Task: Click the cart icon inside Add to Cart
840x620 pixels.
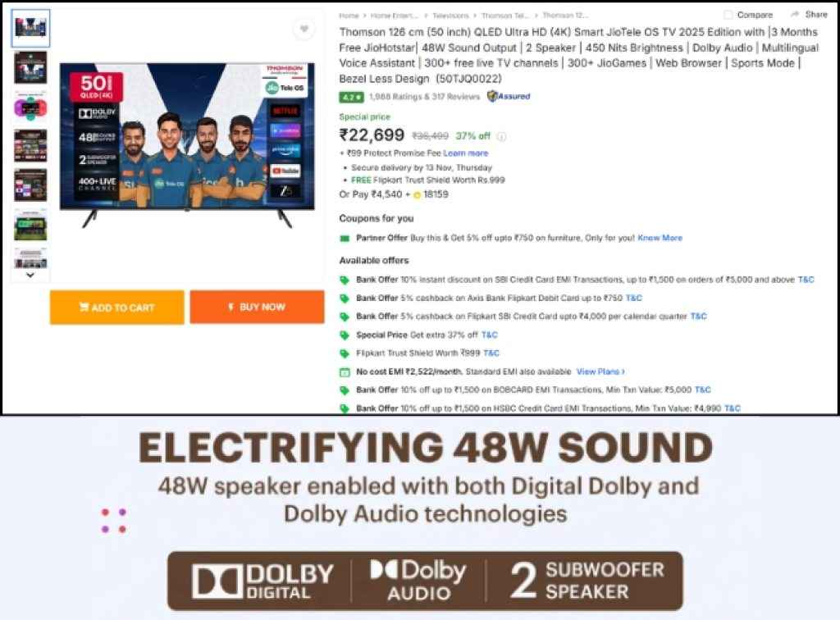Action: (85, 307)
